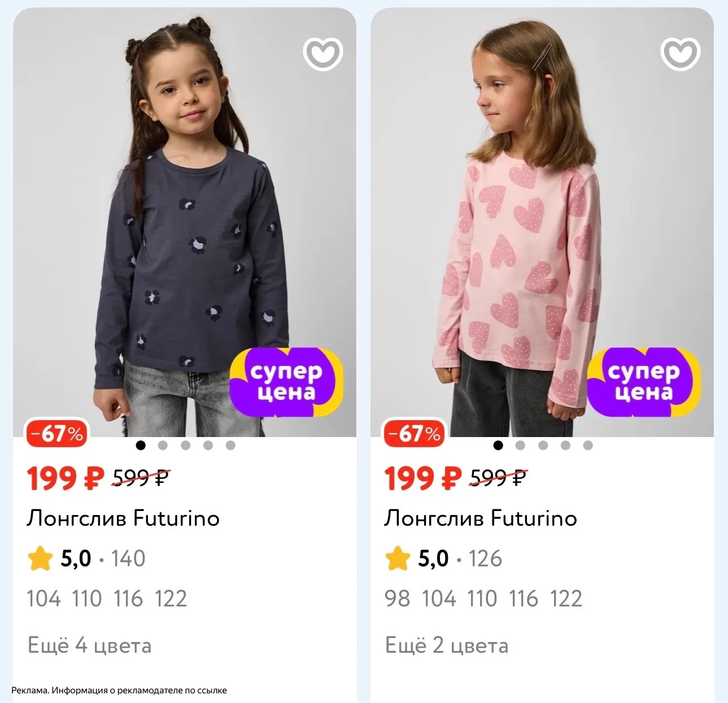Click -67% discount badge on pink longsleeve
Screen dimensions: 728x703
(x=414, y=434)
